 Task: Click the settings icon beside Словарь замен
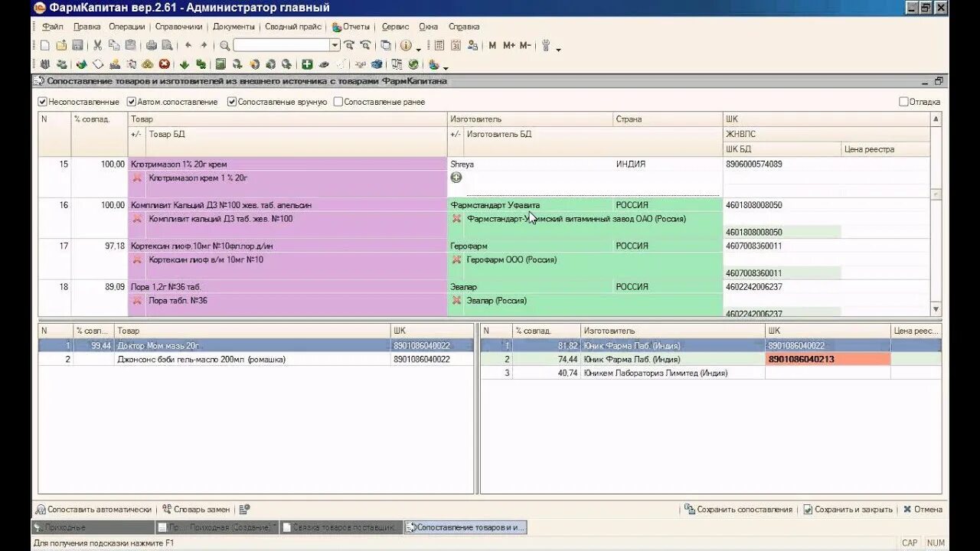tap(244, 510)
